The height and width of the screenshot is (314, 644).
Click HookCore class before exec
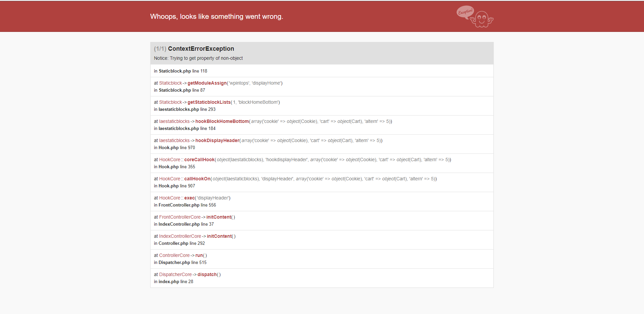pyautogui.click(x=170, y=198)
